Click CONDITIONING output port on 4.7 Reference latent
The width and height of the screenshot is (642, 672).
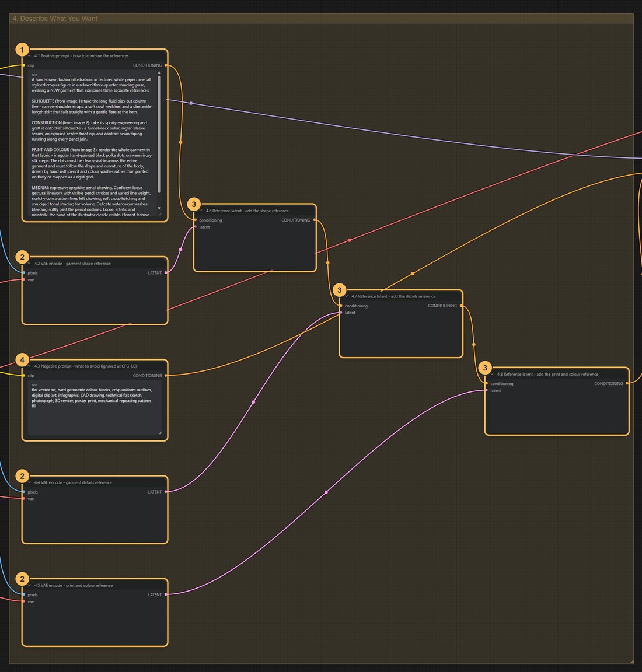coord(462,306)
